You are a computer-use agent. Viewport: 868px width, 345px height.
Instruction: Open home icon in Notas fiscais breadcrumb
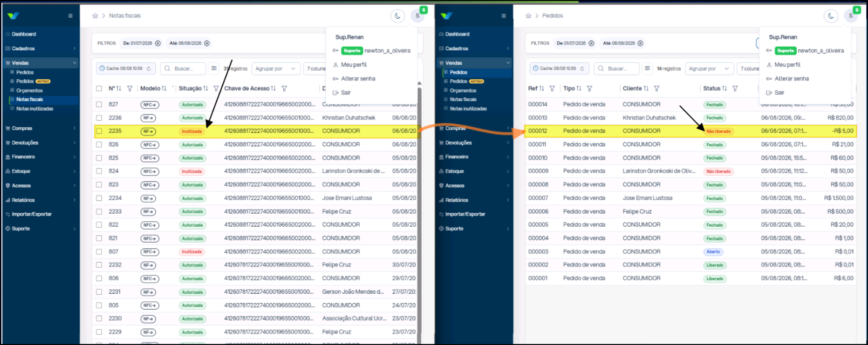(95, 16)
